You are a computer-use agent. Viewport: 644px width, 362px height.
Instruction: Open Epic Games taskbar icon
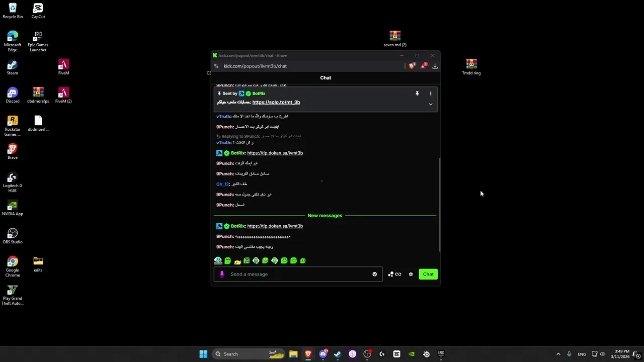click(x=441, y=354)
